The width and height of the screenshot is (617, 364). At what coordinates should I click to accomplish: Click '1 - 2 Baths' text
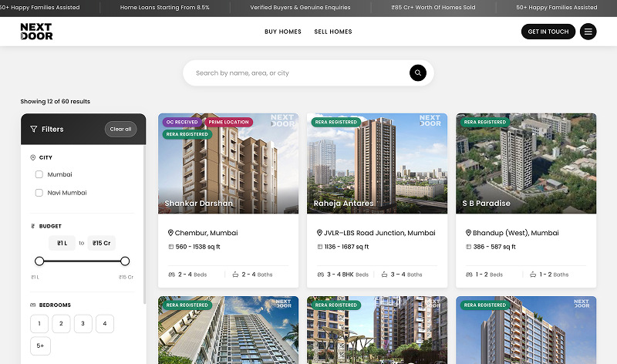pyautogui.click(x=554, y=275)
